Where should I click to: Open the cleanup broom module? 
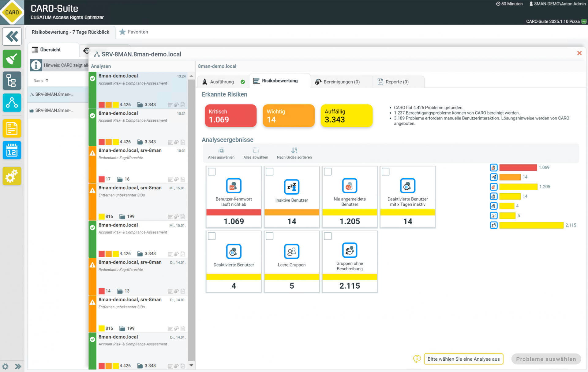point(12,59)
